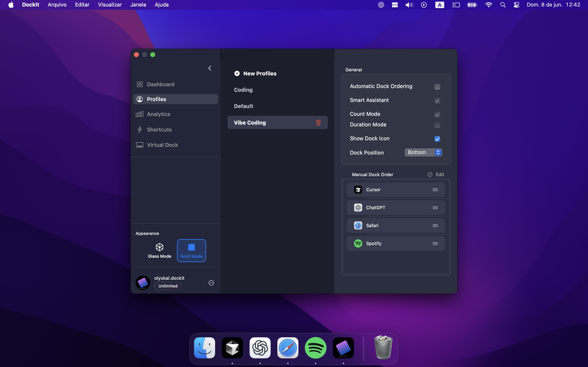The width and height of the screenshot is (588, 367).
Task: Select the Default profile entry
Action: (243, 106)
